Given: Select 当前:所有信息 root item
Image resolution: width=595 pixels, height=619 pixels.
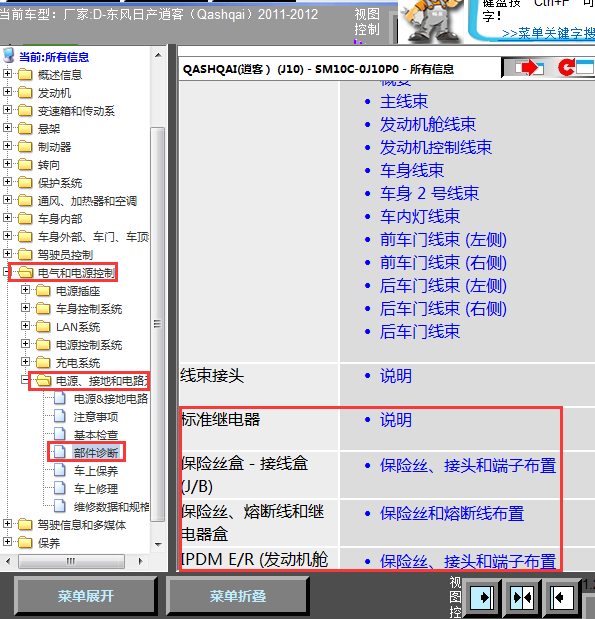Looking at the screenshot, I should [x=54, y=57].
